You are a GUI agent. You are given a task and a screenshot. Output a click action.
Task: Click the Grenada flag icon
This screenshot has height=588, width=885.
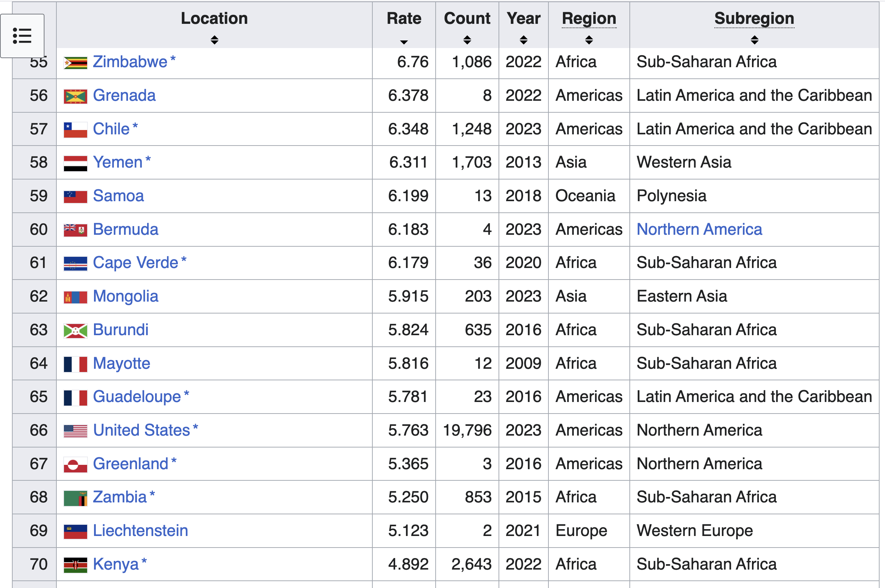[x=76, y=96]
